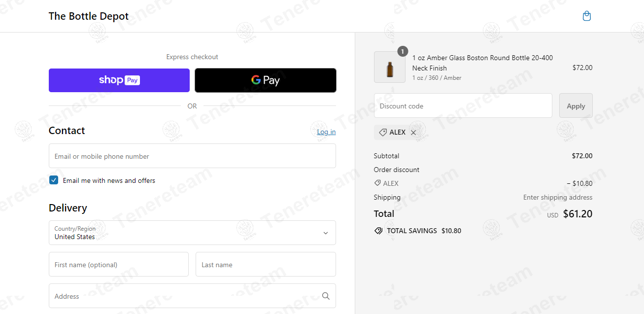Uncheck Email me with news and offers

click(54, 180)
